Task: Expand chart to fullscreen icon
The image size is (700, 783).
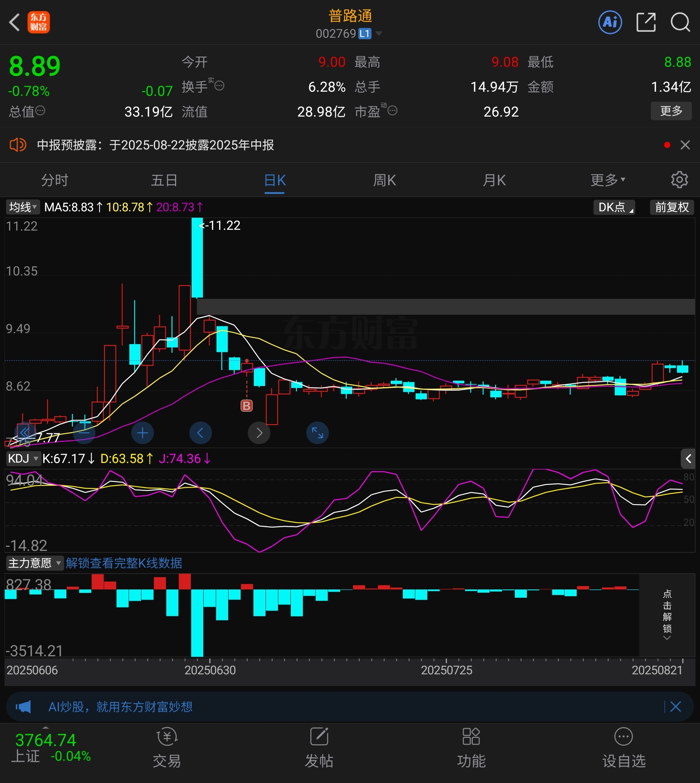Action: pyautogui.click(x=317, y=433)
